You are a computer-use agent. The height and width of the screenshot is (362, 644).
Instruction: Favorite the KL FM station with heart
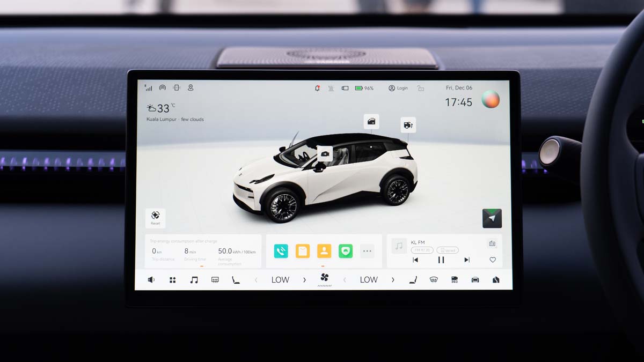492,260
